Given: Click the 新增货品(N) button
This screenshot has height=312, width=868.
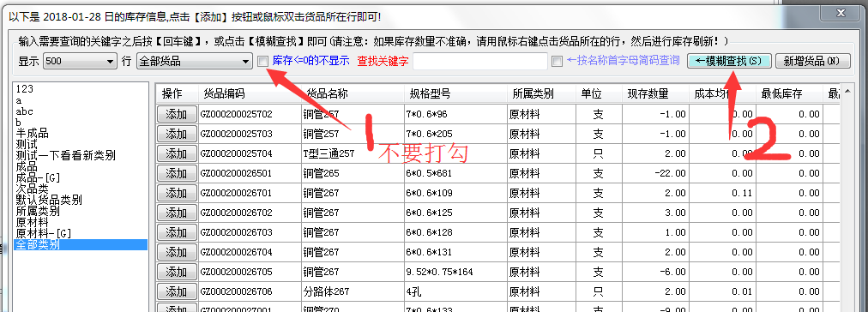Looking at the screenshot, I should pos(812,61).
